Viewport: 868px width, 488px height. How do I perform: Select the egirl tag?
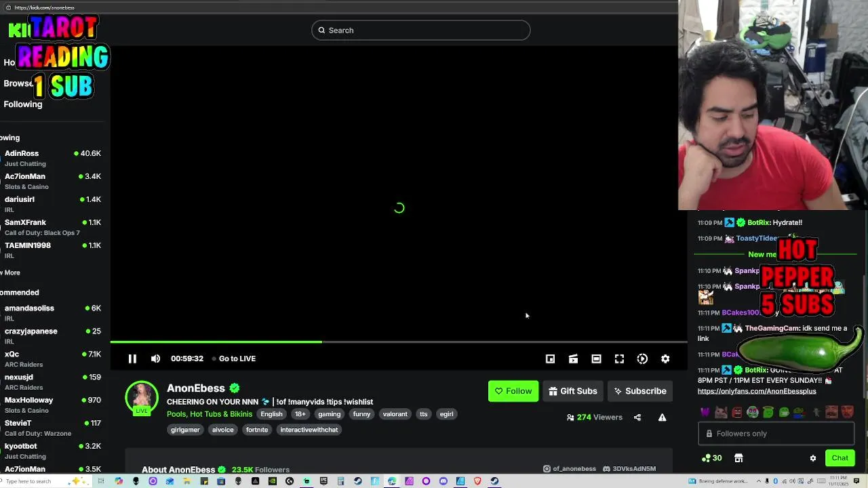pos(446,414)
